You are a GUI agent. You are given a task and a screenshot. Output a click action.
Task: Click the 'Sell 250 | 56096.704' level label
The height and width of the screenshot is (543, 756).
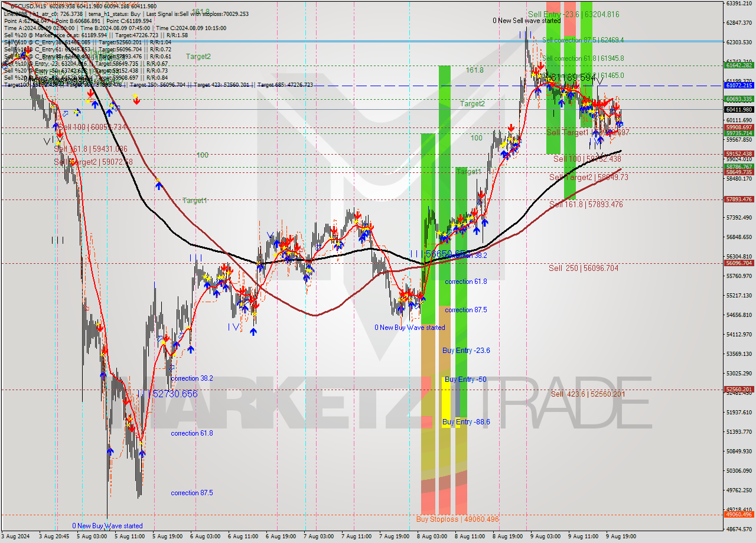click(584, 268)
